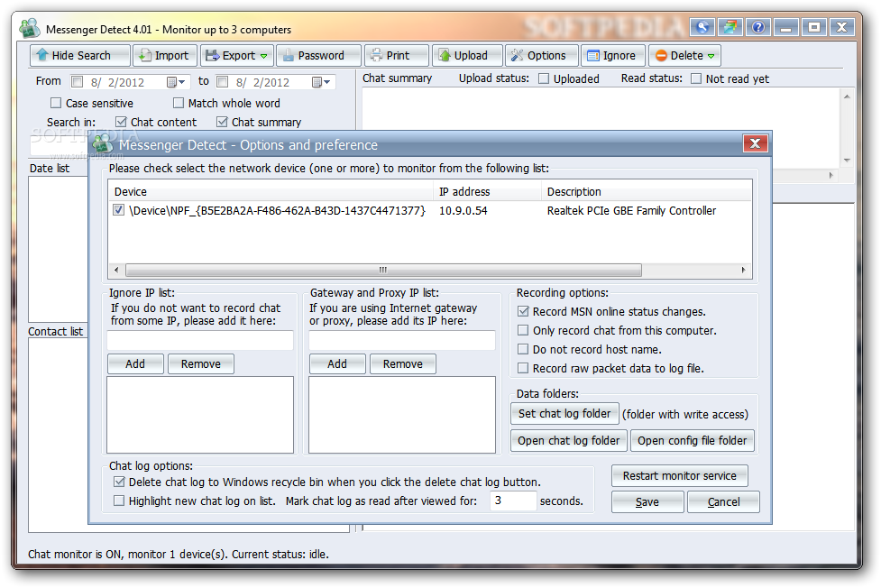Click Add under Gateway and Proxy list
Viewport: 881px width, 588px height.
point(337,363)
